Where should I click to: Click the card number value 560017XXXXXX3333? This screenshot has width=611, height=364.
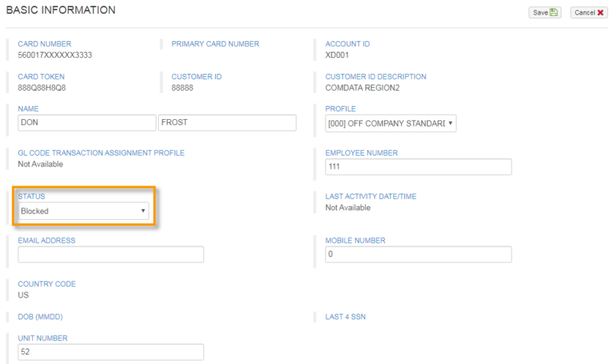(x=55, y=55)
